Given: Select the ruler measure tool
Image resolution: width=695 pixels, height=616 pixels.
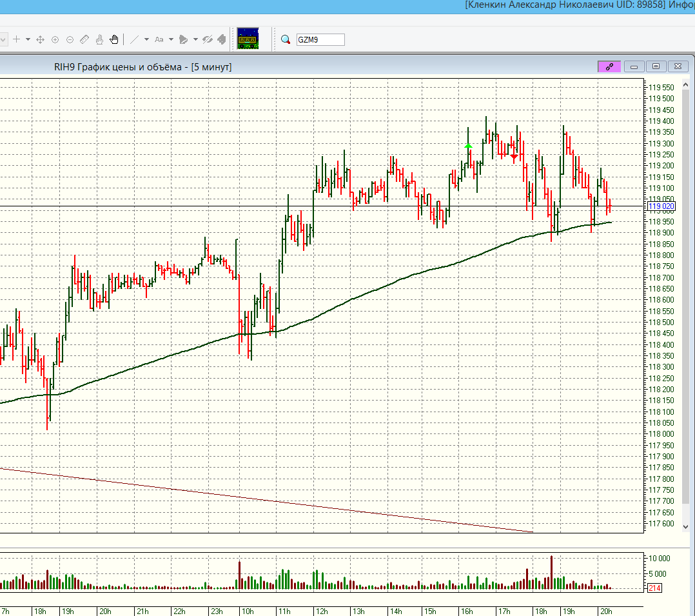Looking at the screenshot, I should [x=84, y=40].
